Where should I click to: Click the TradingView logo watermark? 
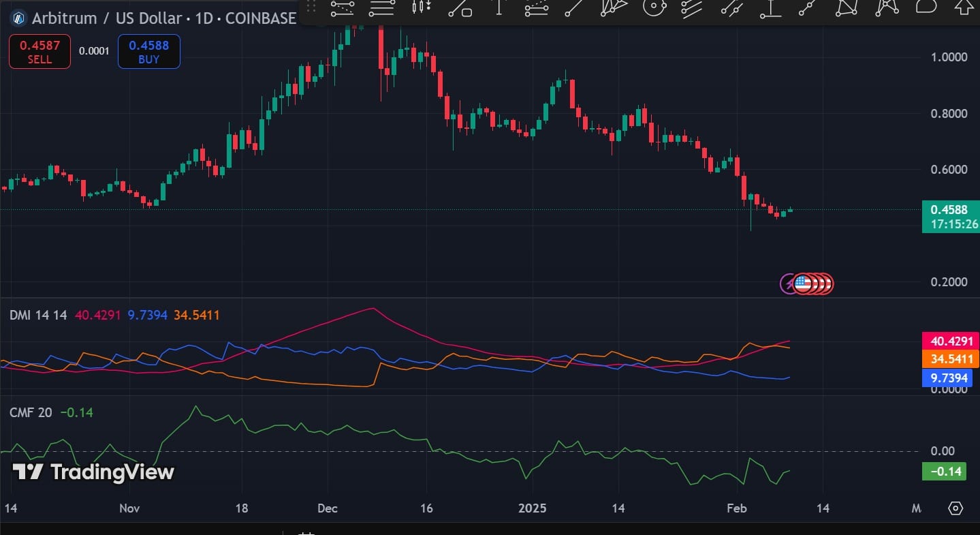(x=94, y=472)
